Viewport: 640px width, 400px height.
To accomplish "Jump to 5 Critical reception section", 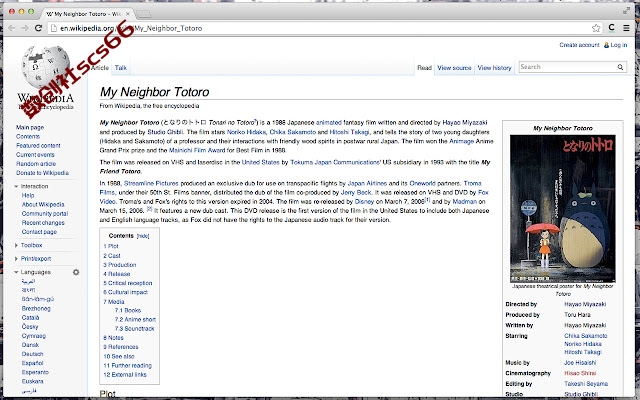I will (128, 283).
